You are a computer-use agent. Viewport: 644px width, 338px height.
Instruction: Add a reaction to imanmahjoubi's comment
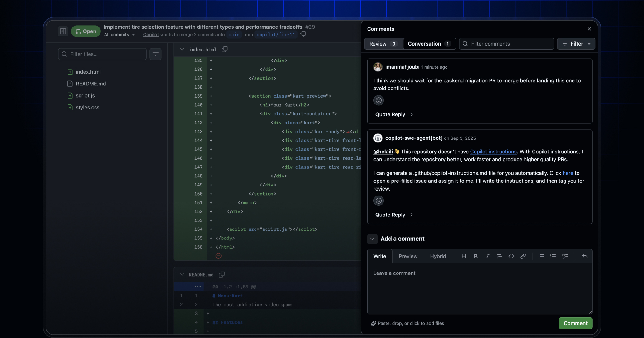point(378,100)
